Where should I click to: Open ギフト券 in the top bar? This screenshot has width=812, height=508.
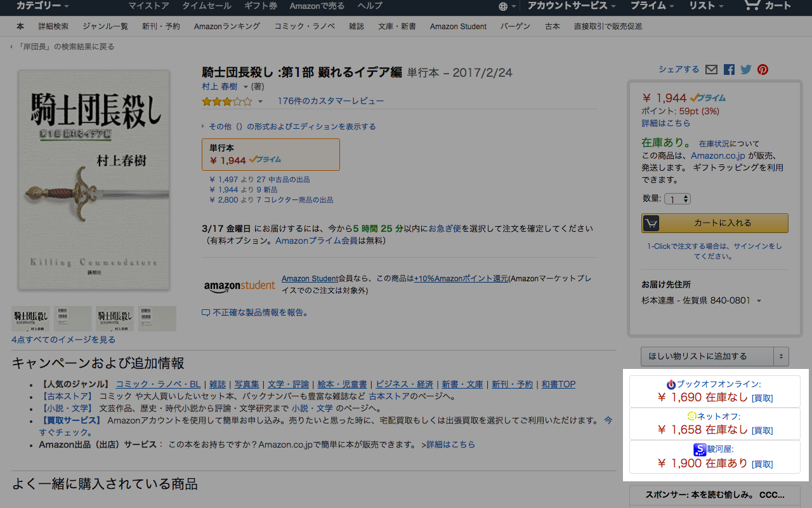pos(261,6)
